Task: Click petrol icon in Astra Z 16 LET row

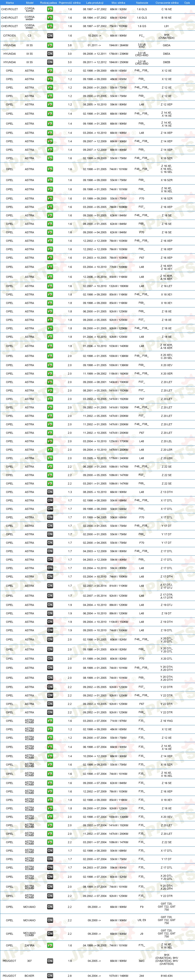Action: [x=50, y=286]
